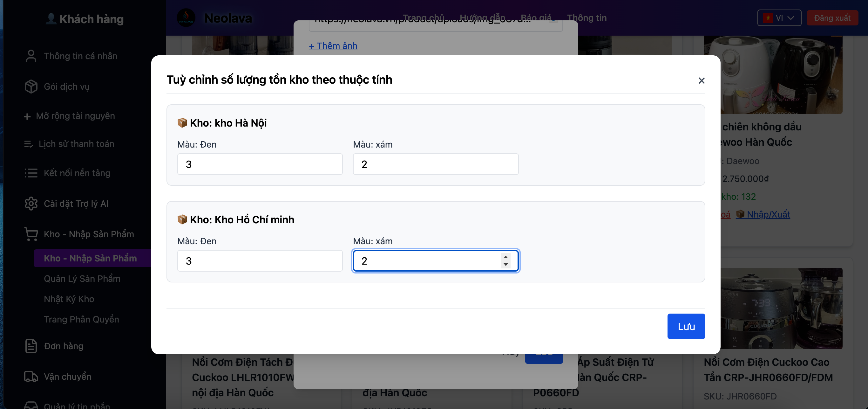Click the Vận chuyển truck icon
The height and width of the screenshot is (409, 868).
tap(31, 376)
